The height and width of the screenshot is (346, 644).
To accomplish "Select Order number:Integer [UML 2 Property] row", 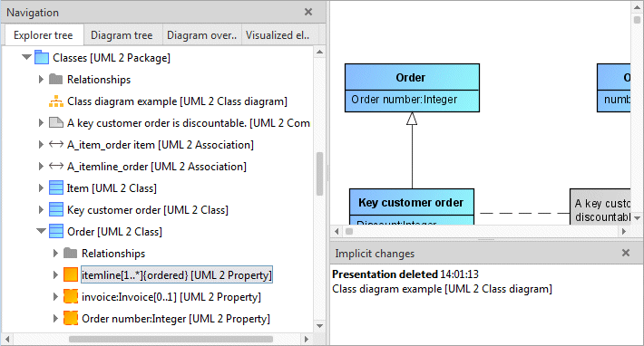I will (x=176, y=319).
